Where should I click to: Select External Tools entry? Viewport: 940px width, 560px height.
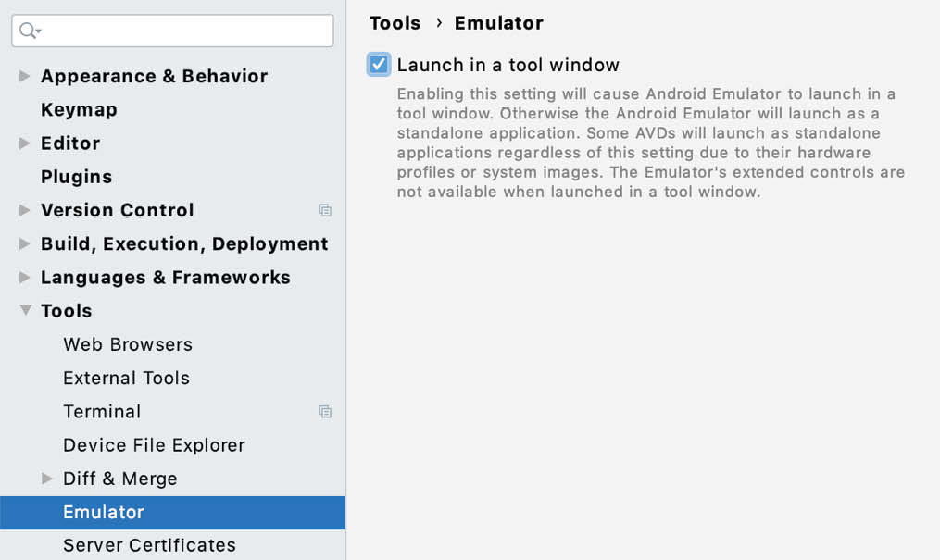(127, 378)
